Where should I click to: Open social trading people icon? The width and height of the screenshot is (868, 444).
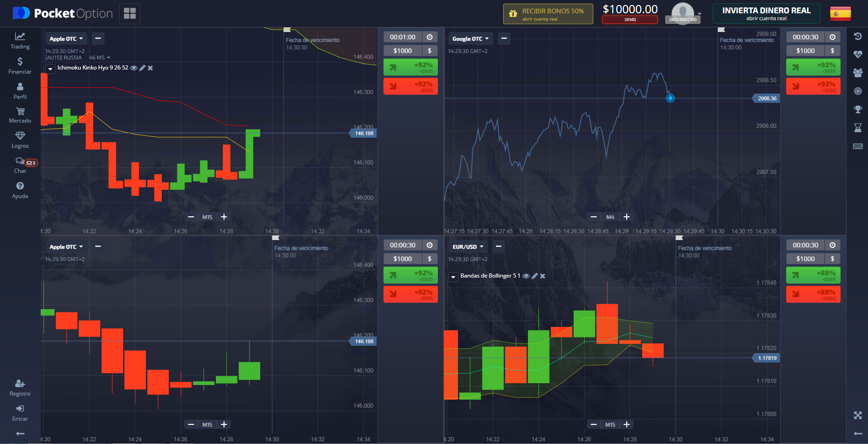(858, 73)
